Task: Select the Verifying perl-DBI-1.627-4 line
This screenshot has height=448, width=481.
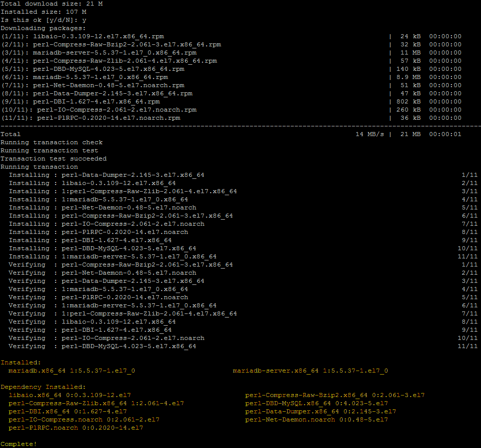Action: 243,330
